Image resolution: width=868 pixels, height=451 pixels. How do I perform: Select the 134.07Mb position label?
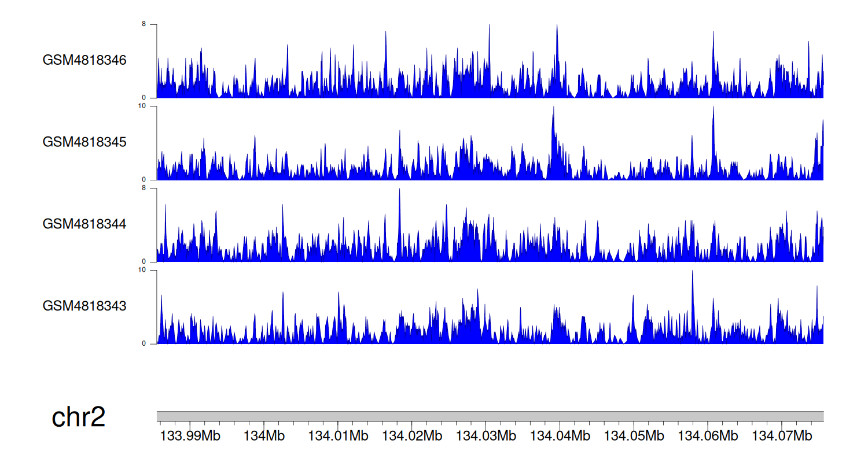pos(782,435)
